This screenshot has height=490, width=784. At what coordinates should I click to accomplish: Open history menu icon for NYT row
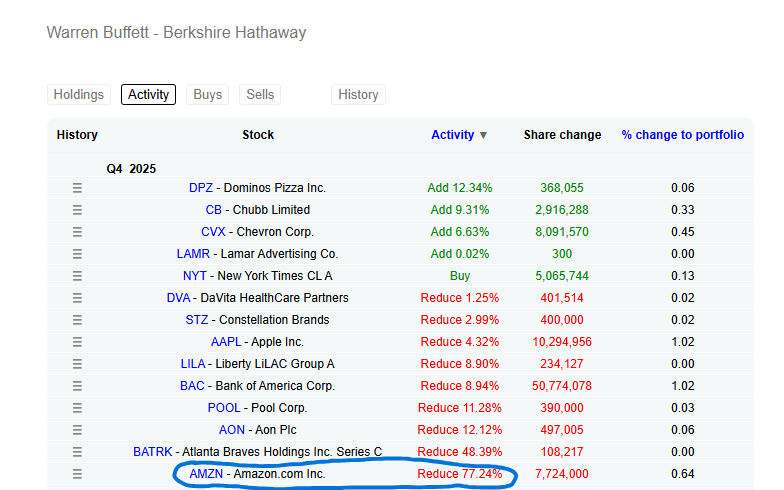[x=77, y=276]
